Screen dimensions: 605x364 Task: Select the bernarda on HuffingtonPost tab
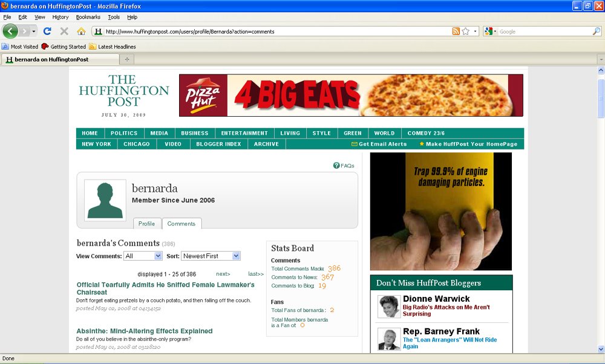point(60,59)
